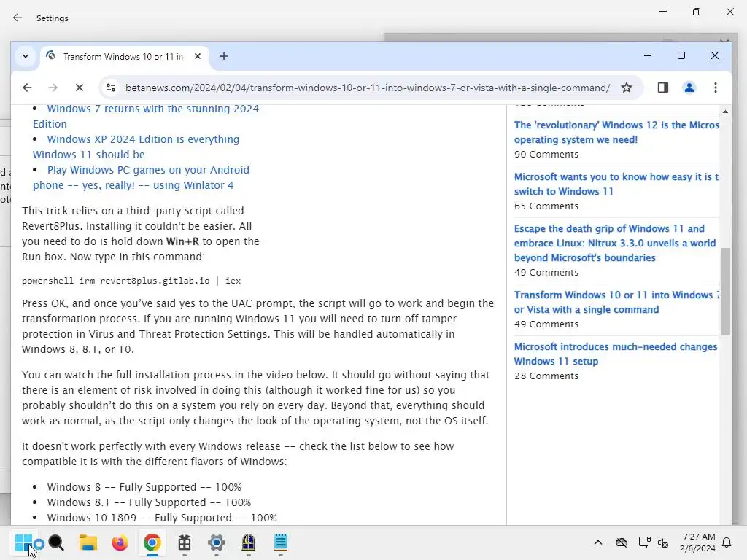Open network status tray icon
The width and height of the screenshot is (747, 560).
click(x=645, y=542)
